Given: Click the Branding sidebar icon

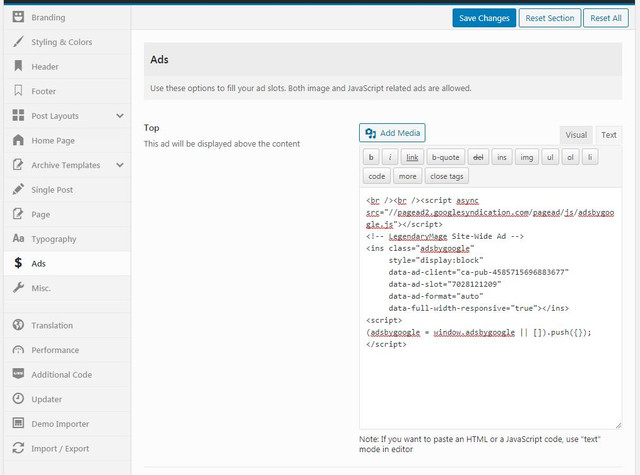Looking at the screenshot, I should (18, 17).
